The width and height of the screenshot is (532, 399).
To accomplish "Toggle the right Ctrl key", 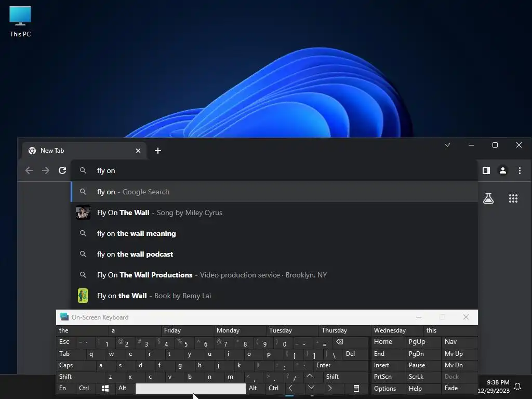I will (275, 388).
